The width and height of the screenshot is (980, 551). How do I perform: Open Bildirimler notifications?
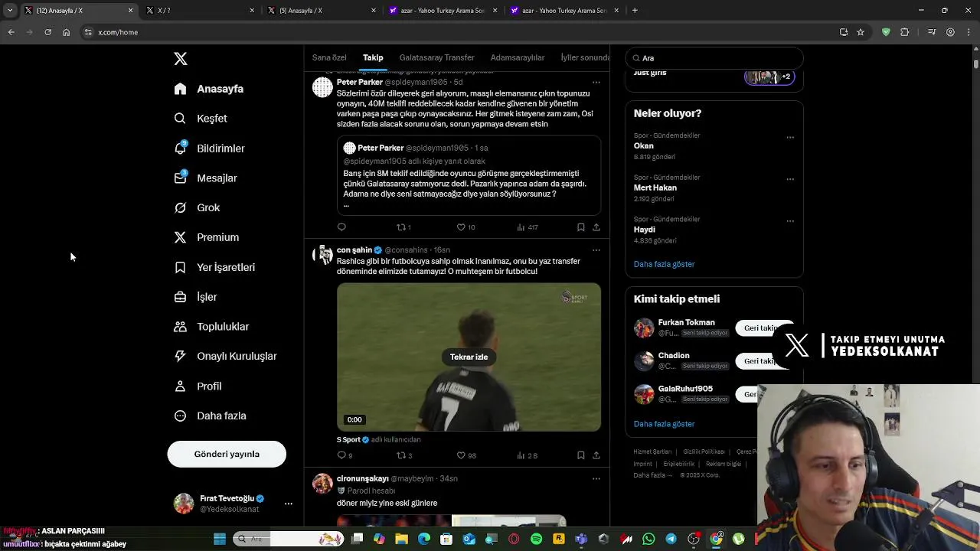pyautogui.click(x=210, y=148)
